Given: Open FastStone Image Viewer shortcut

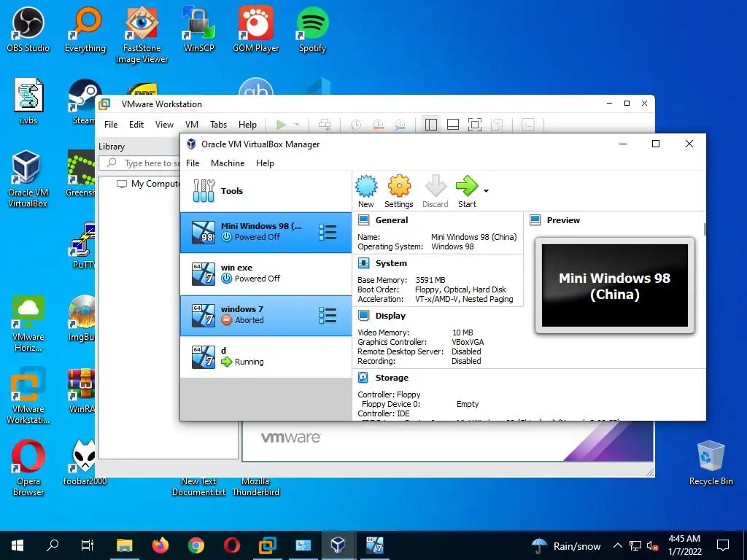Looking at the screenshot, I should click(x=142, y=35).
